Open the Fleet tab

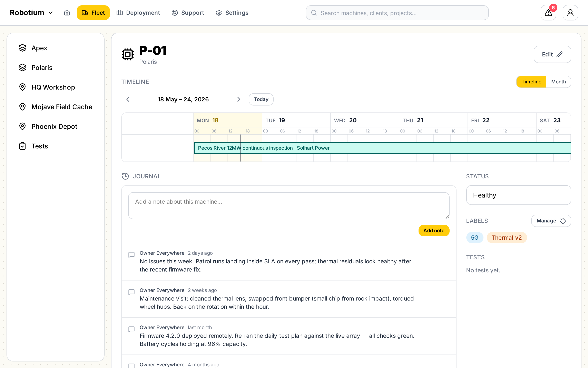93,13
